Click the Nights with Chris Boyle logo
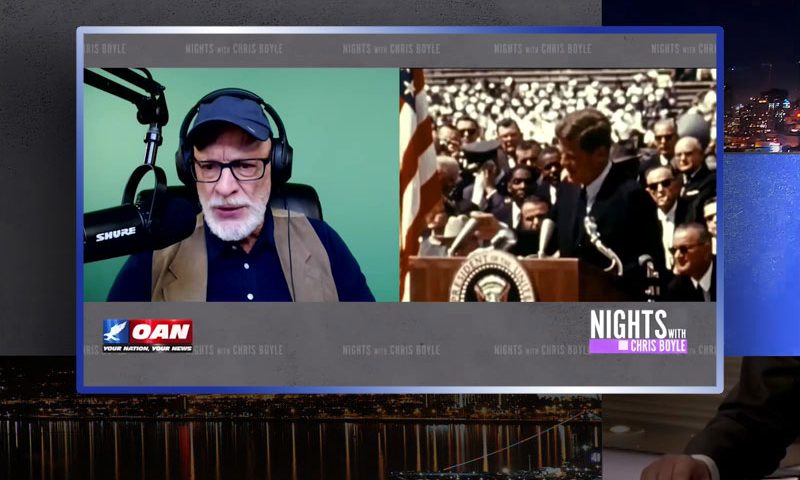This screenshot has height=480, width=800. pos(638,331)
